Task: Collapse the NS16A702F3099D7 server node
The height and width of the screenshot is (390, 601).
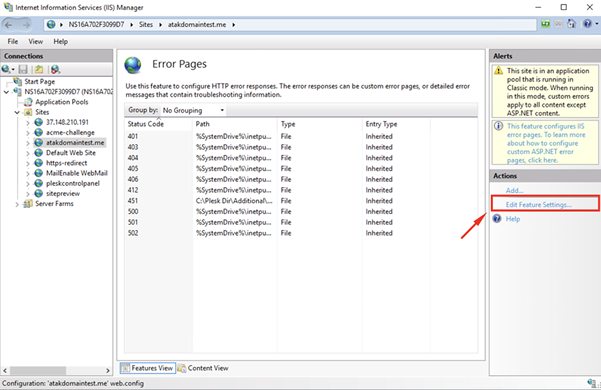Action: [7, 92]
